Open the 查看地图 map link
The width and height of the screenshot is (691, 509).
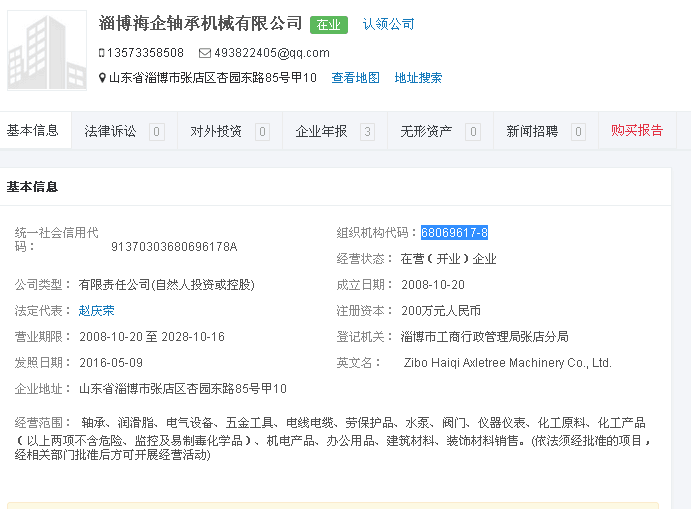pos(355,78)
